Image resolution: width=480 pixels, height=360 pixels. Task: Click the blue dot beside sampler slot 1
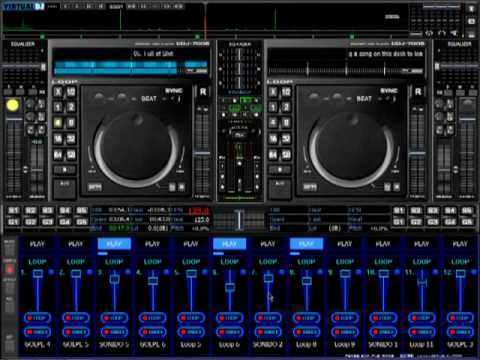51,272
